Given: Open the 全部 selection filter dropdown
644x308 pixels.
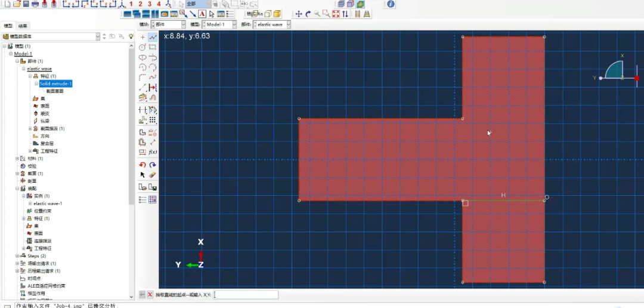Looking at the screenshot, I should pyautogui.click(x=199, y=4).
